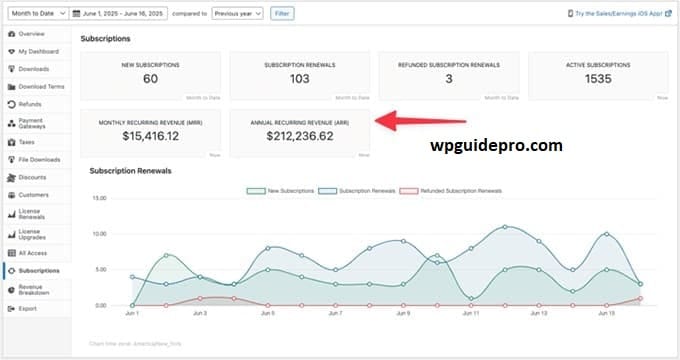Click the Overview sidebar icon
Viewport: 680px width, 360px height.
pos(12,34)
